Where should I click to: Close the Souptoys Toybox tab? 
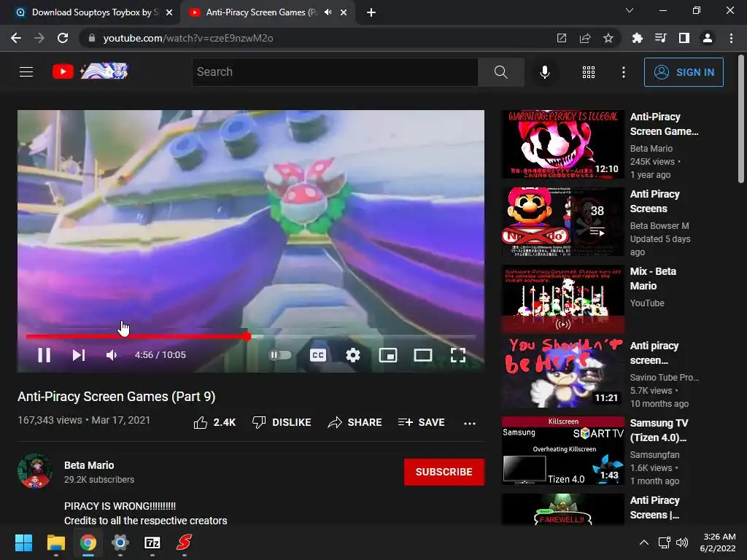coord(169,13)
